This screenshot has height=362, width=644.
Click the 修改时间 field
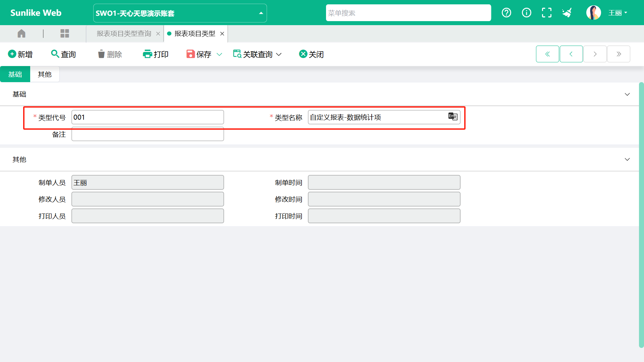(384, 199)
